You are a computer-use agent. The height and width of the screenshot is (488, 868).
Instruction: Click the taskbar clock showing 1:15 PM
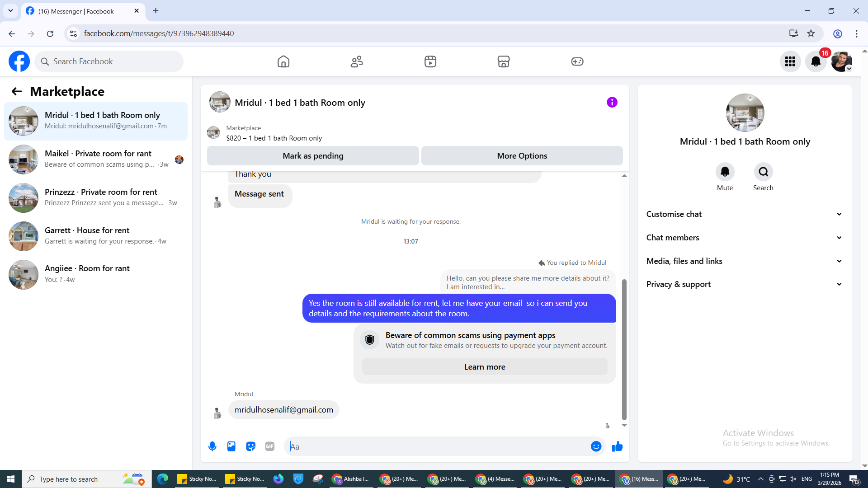pyautogui.click(x=829, y=479)
